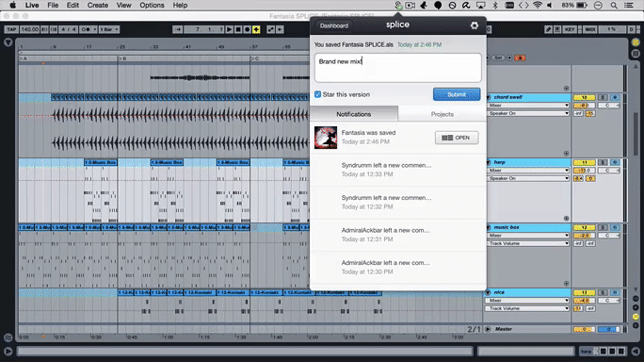Click the harp clip overview button
644x362 pixels.
tap(586, 352)
